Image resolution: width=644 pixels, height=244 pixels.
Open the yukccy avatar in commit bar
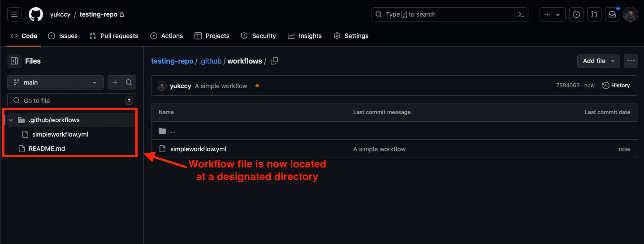pyautogui.click(x=162, y=86)
